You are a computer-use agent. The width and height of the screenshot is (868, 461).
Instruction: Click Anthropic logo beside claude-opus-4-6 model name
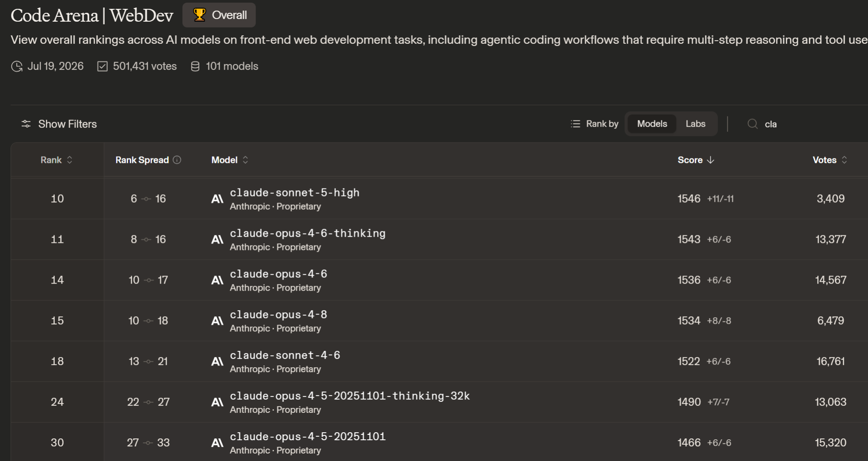tap(217, 280)
